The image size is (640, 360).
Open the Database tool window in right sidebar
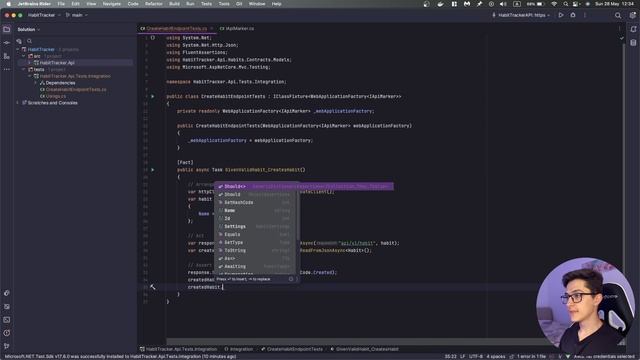point(633,42)
